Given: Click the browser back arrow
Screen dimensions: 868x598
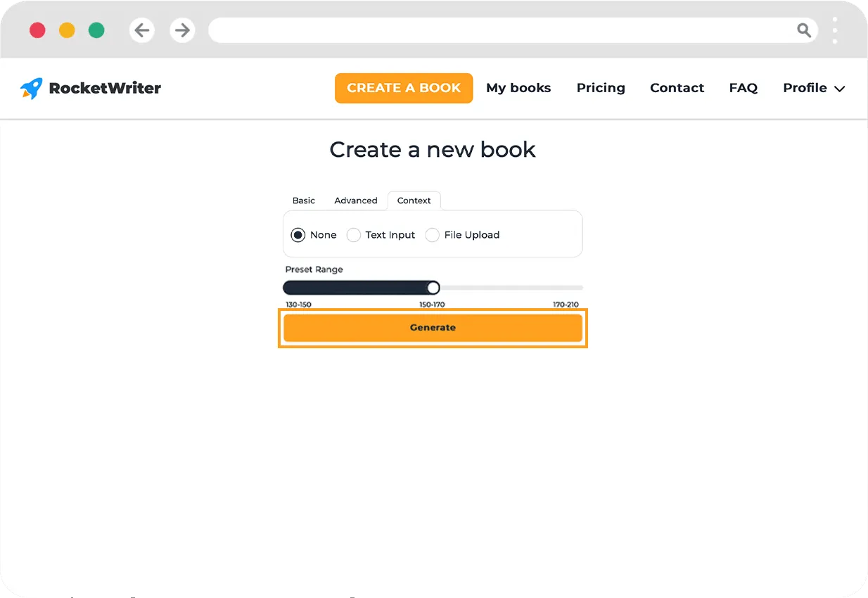Looking at the screenshot, I should click(141, 30).
